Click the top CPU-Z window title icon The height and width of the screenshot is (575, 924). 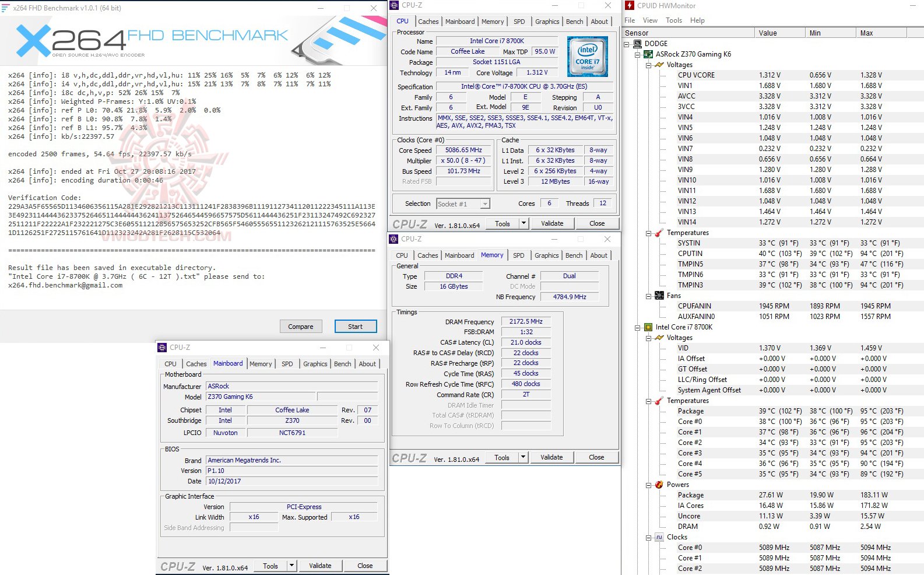click(395, 5)
